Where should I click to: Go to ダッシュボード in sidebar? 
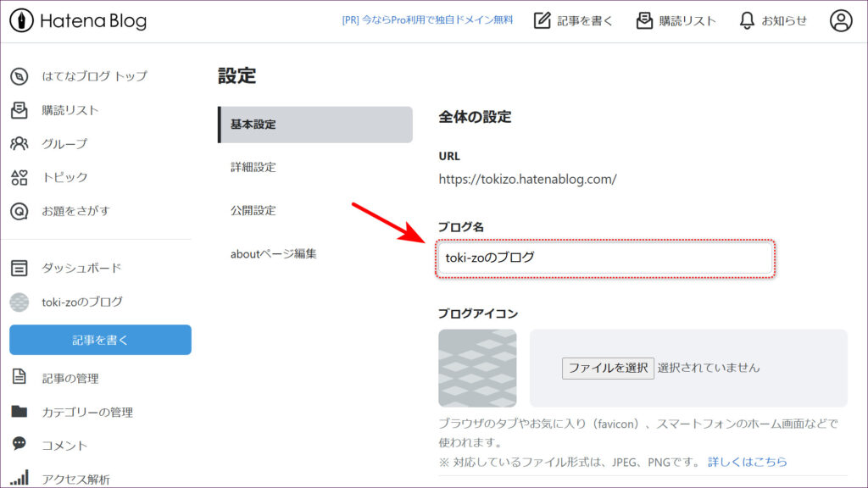81,269
